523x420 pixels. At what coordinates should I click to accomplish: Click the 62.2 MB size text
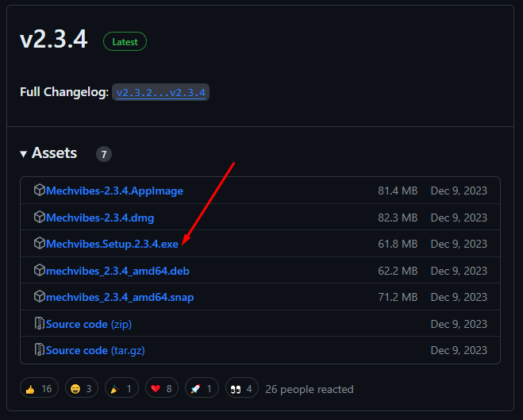point(398,271)
